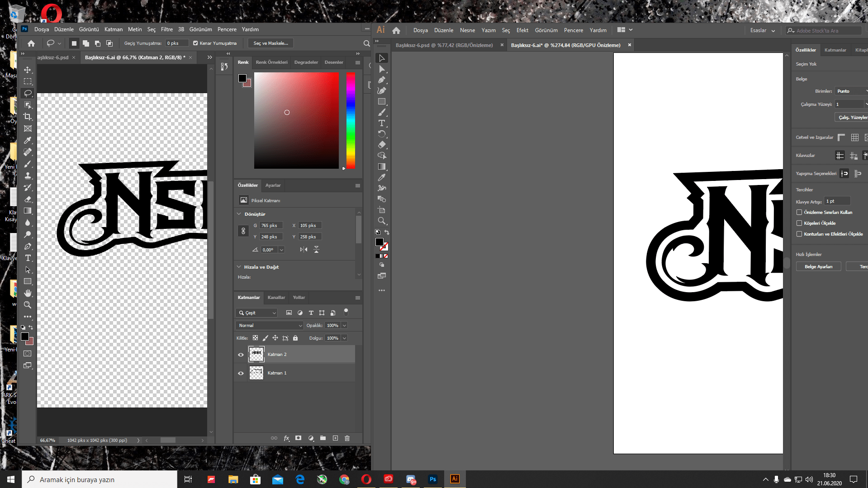Toggle lock transparent pixels
The width and height of the screenshot is (868, 488).
coord(255,338)
